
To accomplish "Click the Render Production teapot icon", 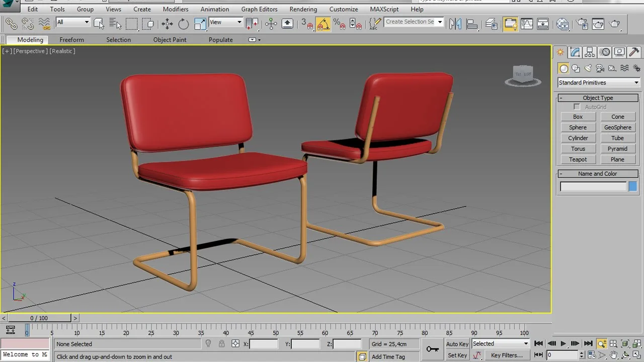I will click(615, 24).
